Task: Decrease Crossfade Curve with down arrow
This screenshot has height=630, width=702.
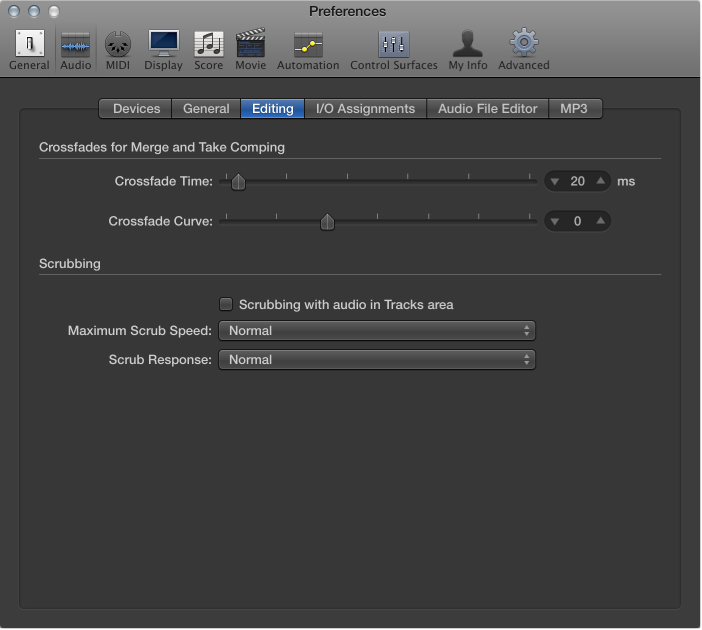Action: (x=555, y=221)
